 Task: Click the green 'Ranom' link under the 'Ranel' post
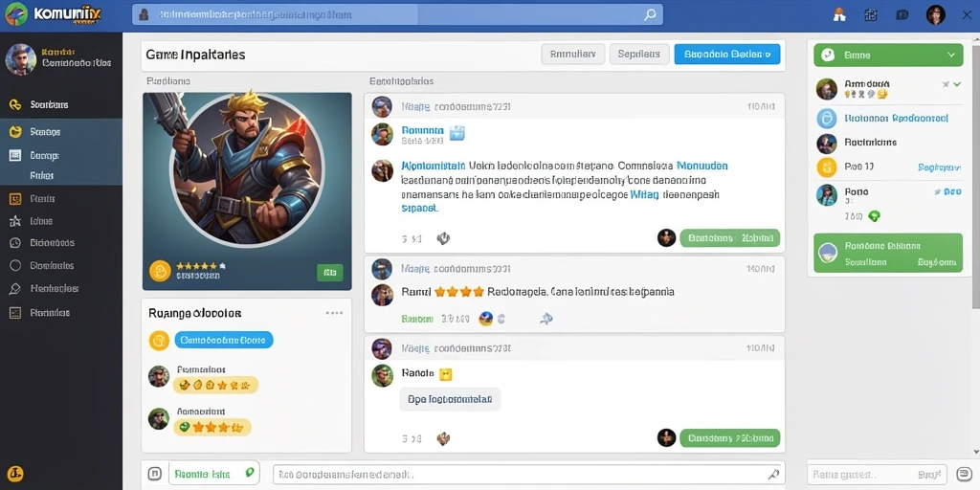[x=417, y=319]
